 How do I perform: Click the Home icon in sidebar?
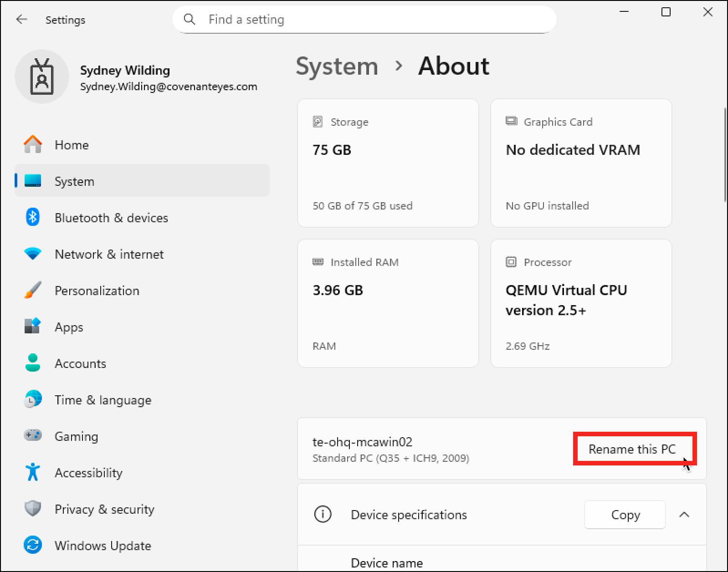point(33,145)
